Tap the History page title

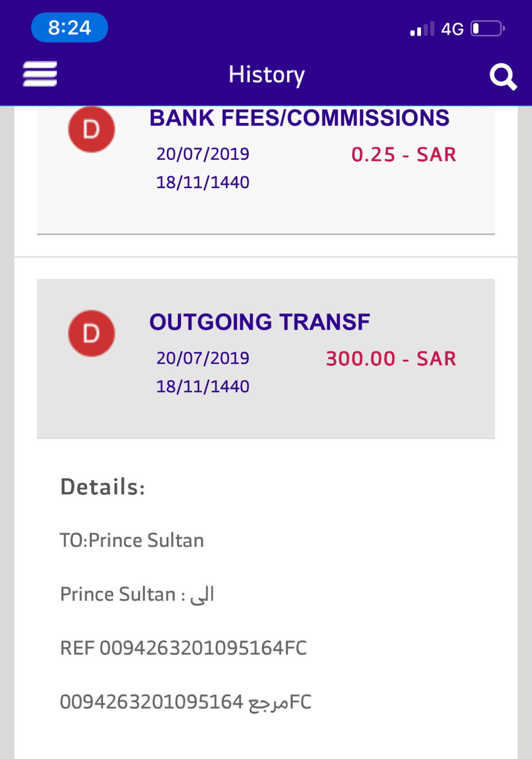[266, 75]
